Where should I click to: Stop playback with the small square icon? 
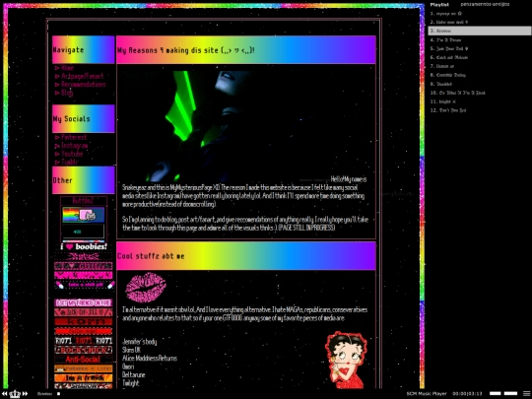59,394
